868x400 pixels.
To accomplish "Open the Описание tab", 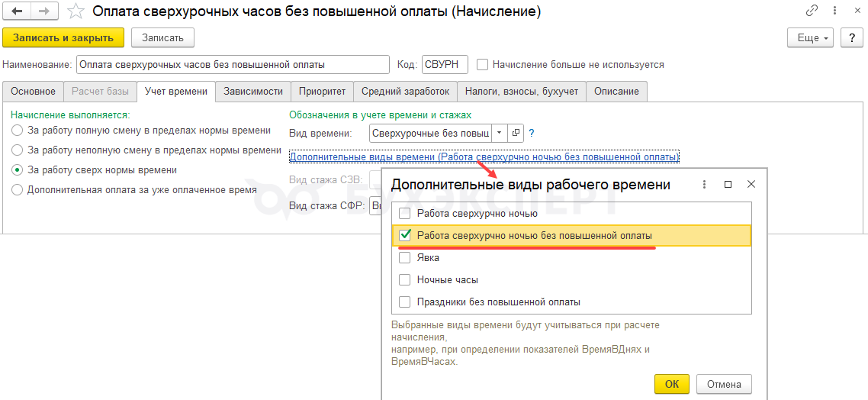I will pos(617,92).
